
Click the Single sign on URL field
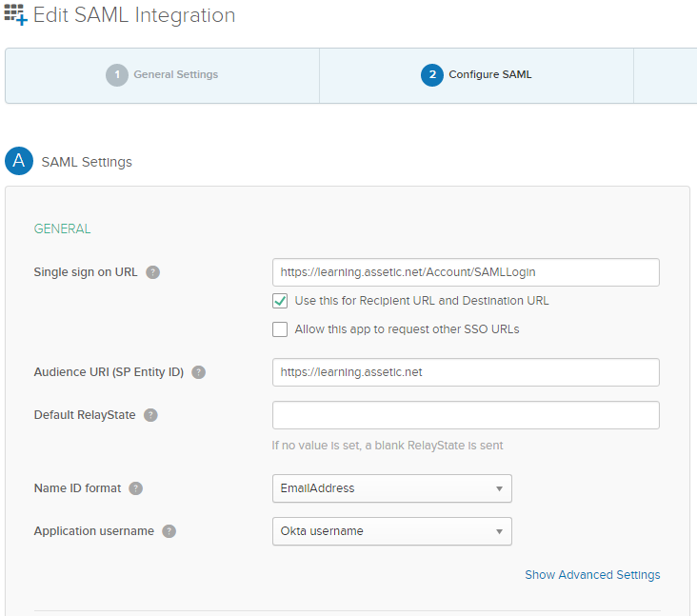pyautogui.click(x=466, y=272)
